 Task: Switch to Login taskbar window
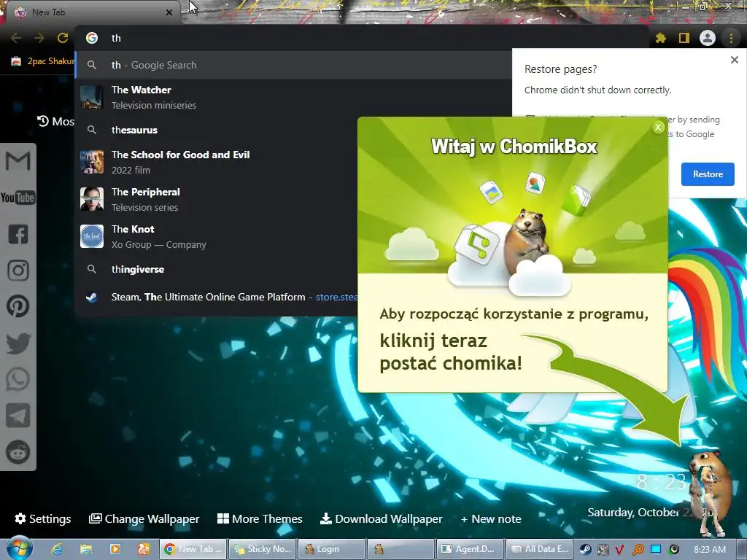[x=332, y=549]
